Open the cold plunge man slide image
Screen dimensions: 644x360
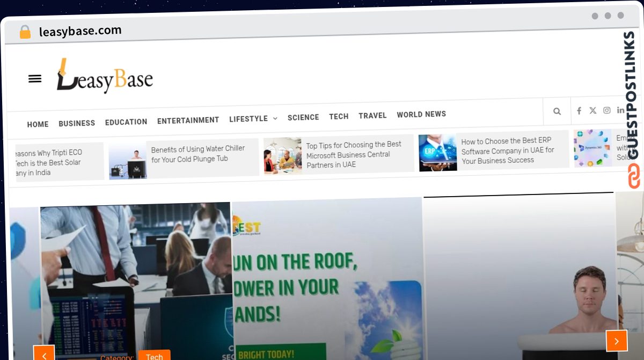[x=519, y=277]
